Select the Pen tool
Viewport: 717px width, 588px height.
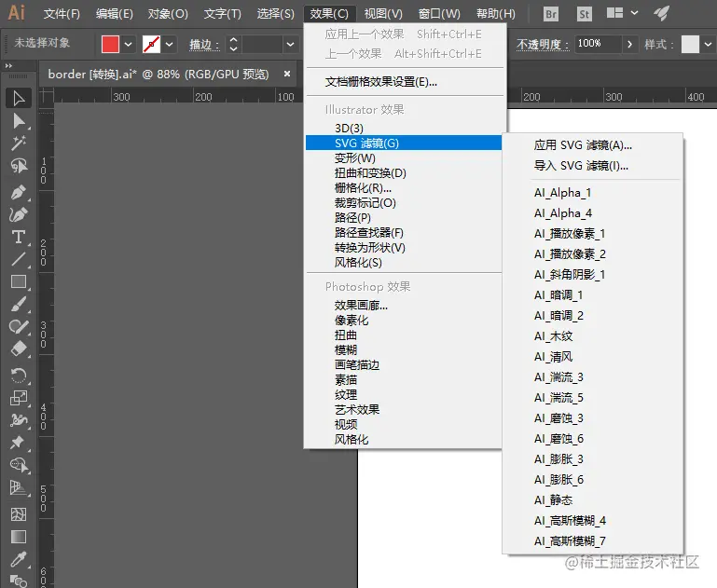(x=19, y=192)
